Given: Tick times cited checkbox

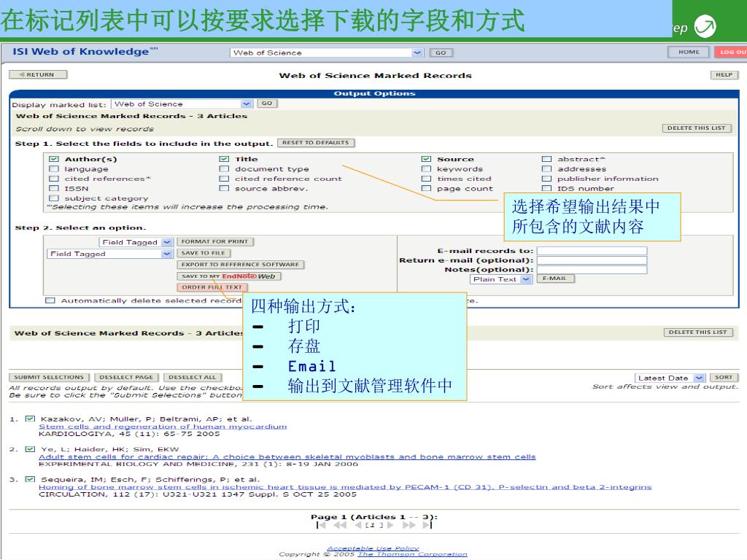Looking at the screenshot, I should pos(426,179).
